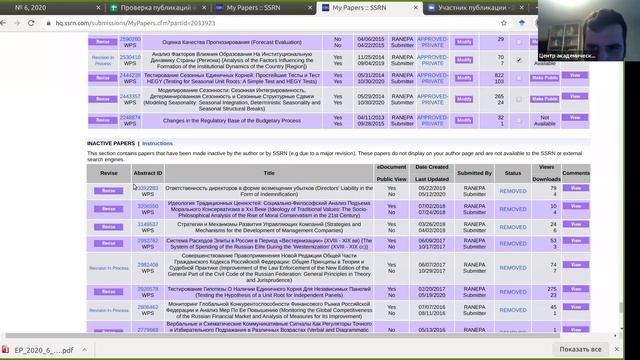Screen dimensions: 640x360
Task: Open abstract ID link for Forecast Evaluation paper
Action: (x=130, y=39)
